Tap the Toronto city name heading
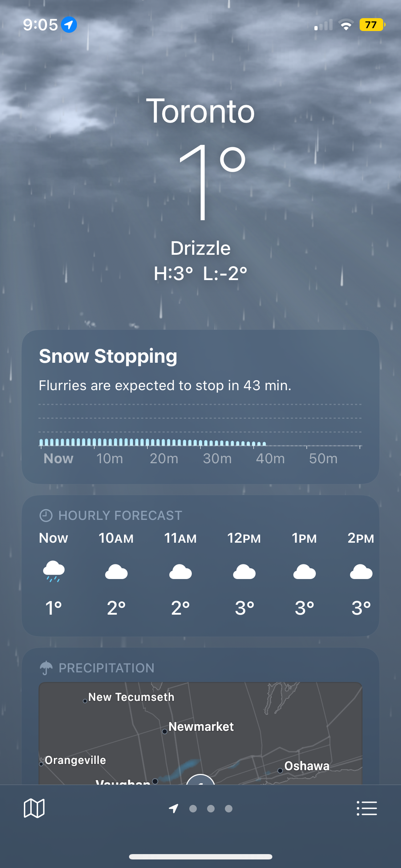Viewport: 401px width, 868px height. [200, 111]
